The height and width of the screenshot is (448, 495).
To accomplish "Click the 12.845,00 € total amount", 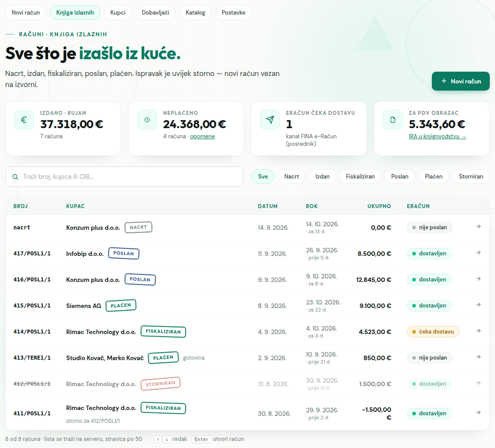I will pos(374,280).
